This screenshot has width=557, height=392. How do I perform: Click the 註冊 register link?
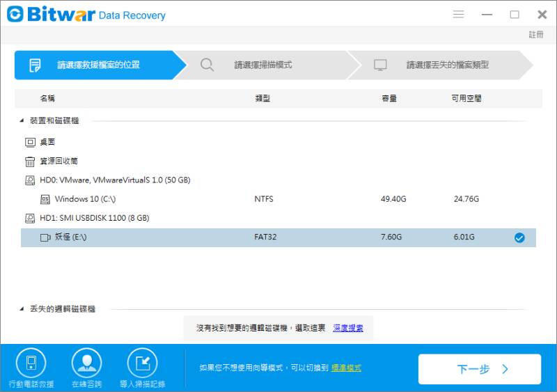pos(536,35)
